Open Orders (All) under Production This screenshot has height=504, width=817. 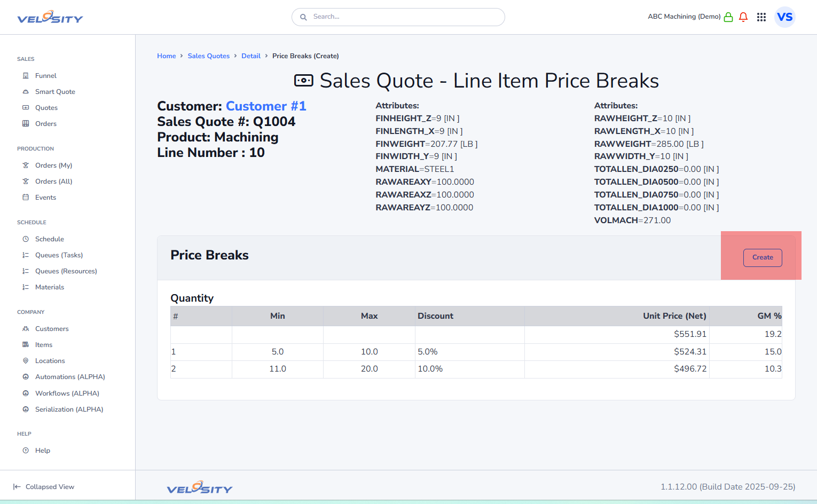(53, 182)
